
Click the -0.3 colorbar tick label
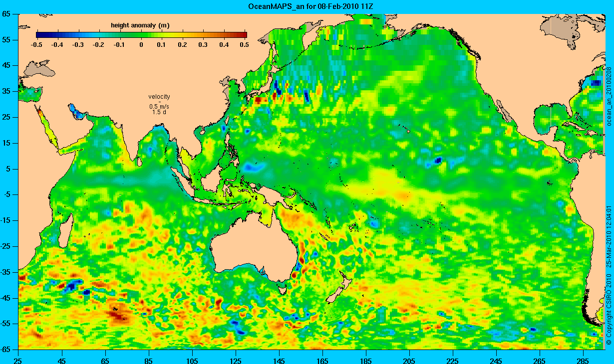[78, 45]
